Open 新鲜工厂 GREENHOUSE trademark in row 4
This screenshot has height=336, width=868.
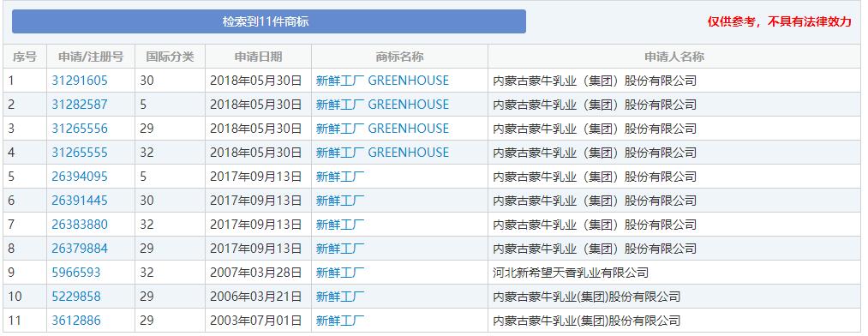(382, 153)
